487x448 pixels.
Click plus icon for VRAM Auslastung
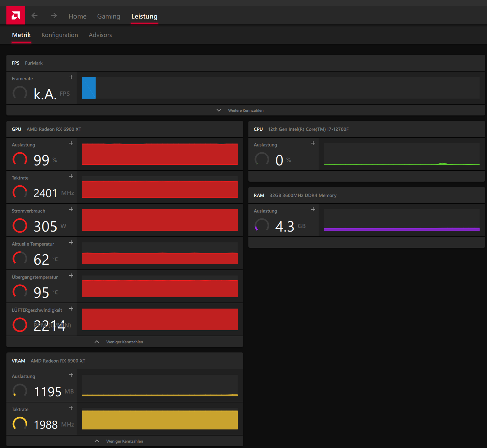pos(71,375)
